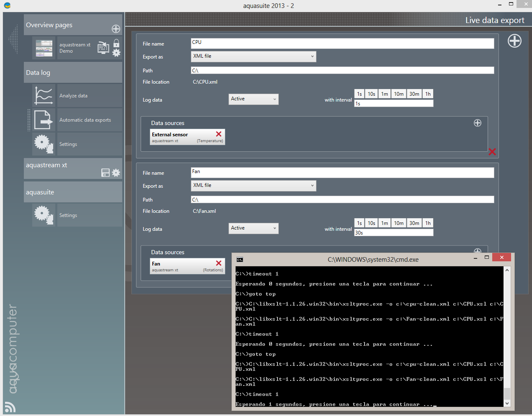Choose the 30m interval for CPU export

click(414, 94)
